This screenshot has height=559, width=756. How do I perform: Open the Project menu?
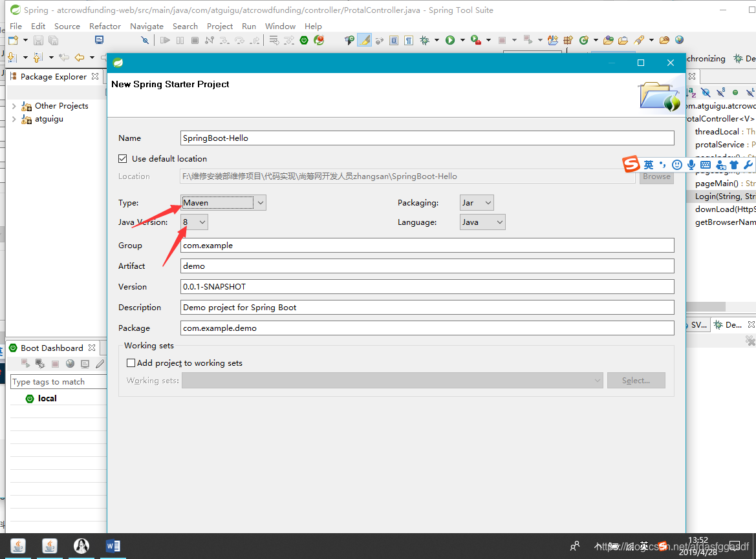point(220,26)
